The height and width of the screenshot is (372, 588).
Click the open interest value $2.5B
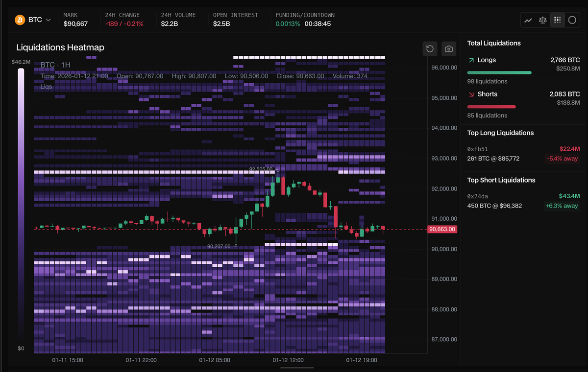(x=221, y=23)
